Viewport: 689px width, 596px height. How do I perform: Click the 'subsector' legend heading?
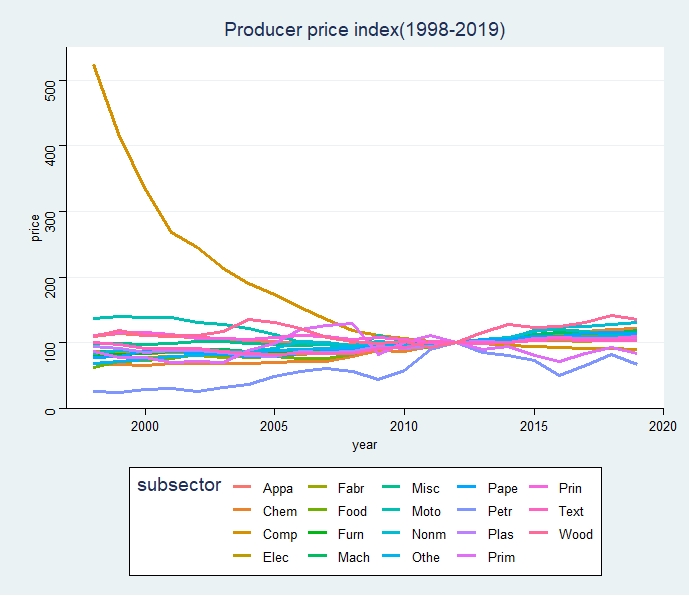click(x=179, y=485)
